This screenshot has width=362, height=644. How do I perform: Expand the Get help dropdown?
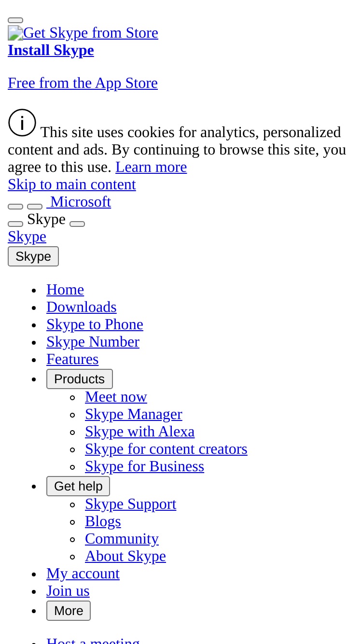click(x=78, y=486)
